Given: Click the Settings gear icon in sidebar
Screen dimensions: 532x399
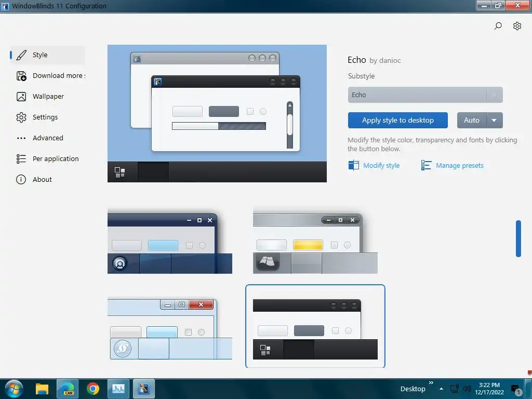Looking at the screenshot, I should pos(21,117).
